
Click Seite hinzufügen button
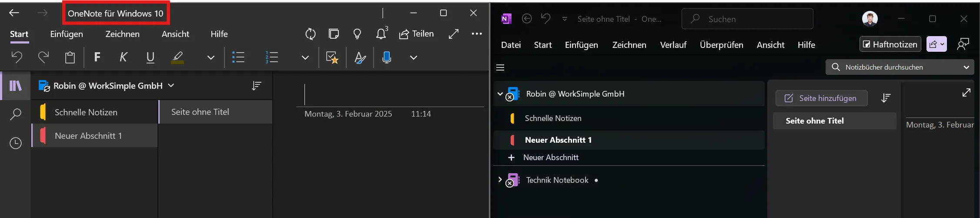coord(821,98)
